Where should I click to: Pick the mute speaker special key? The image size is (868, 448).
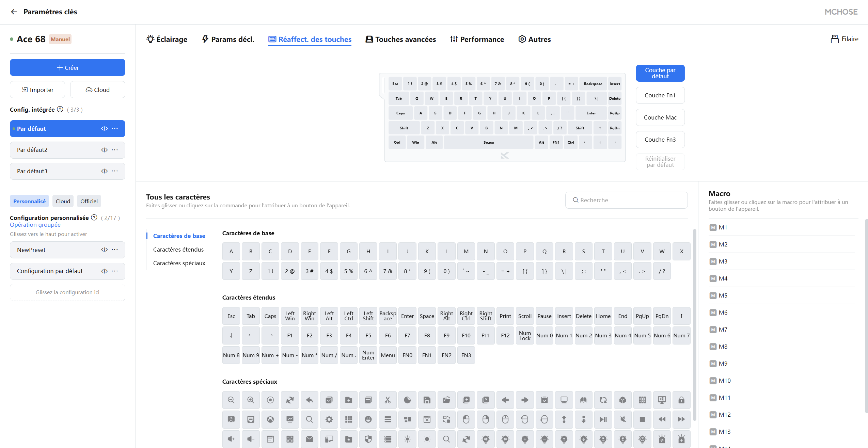623,419
